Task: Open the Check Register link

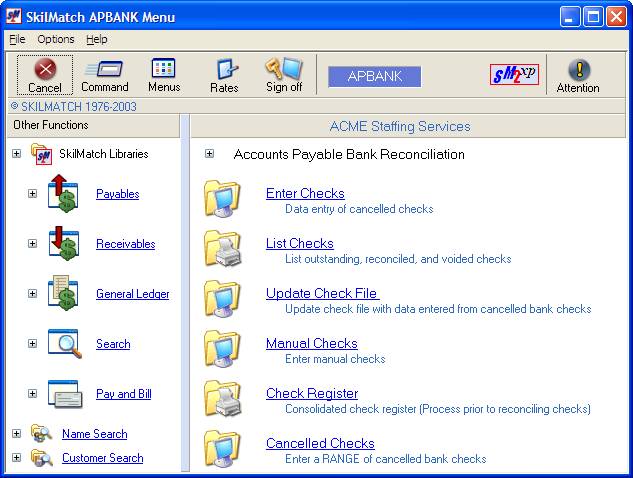Action: 312,393
